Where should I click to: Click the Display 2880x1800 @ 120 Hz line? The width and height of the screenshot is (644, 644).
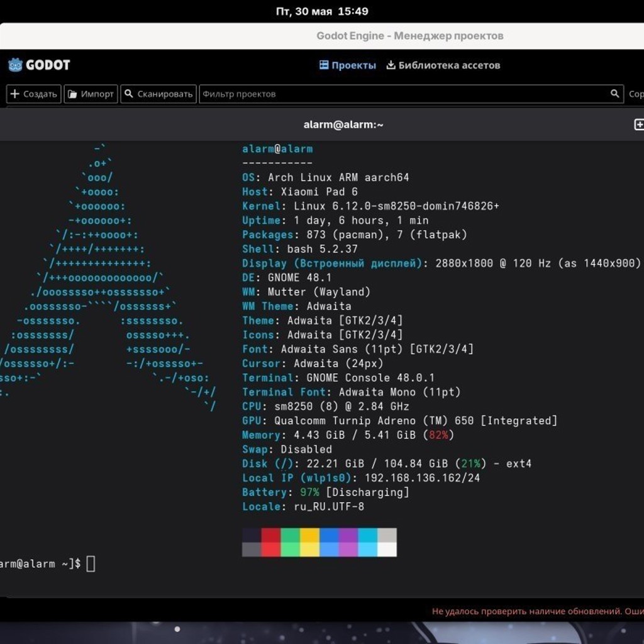click(x=441, y=264)
